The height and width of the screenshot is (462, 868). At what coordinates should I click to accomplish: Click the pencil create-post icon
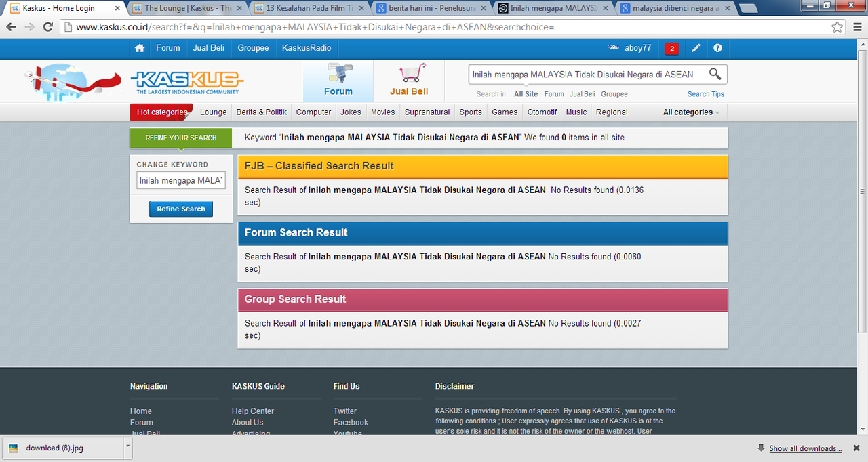[x=696, y=48]
